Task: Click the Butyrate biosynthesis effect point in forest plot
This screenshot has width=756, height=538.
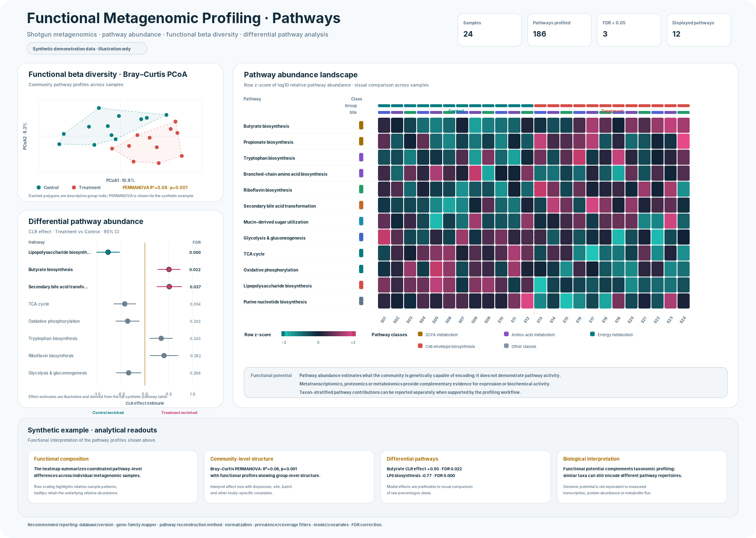Action: pyautogui.click(x=169, y=269)
